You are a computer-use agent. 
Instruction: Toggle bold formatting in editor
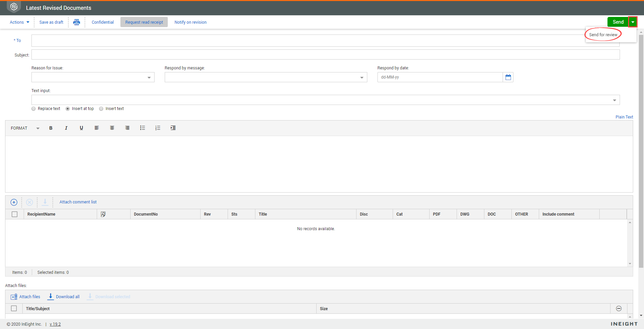click(51, 128)
